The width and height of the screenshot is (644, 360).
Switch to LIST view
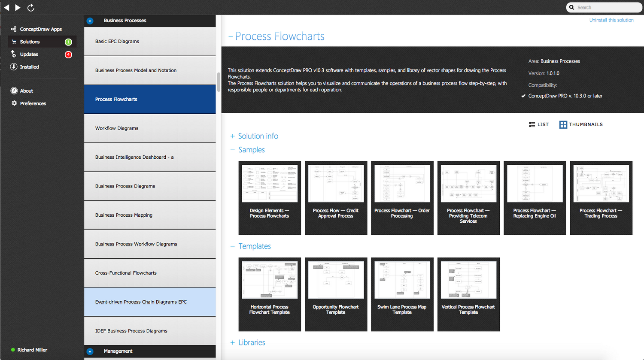(x=539, y=124)
